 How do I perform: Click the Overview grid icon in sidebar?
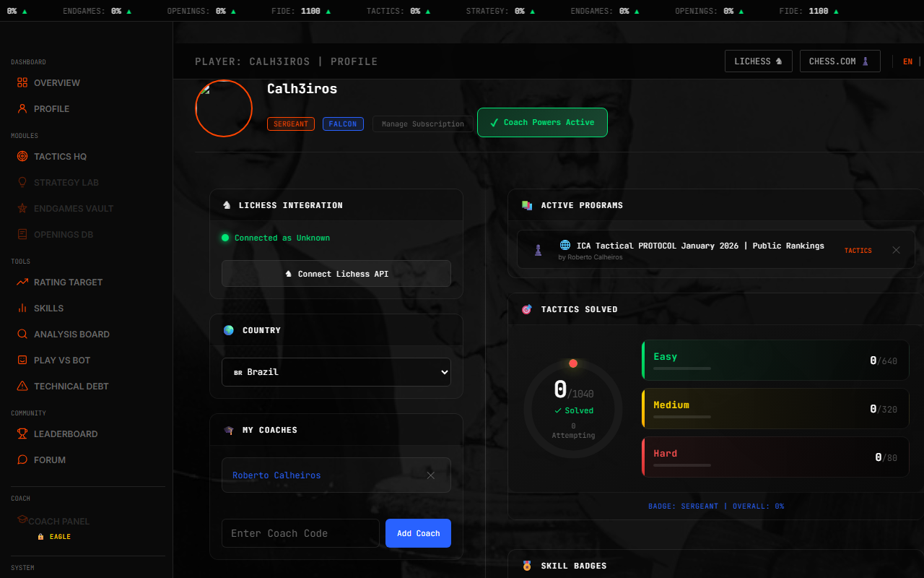(22, 82)
